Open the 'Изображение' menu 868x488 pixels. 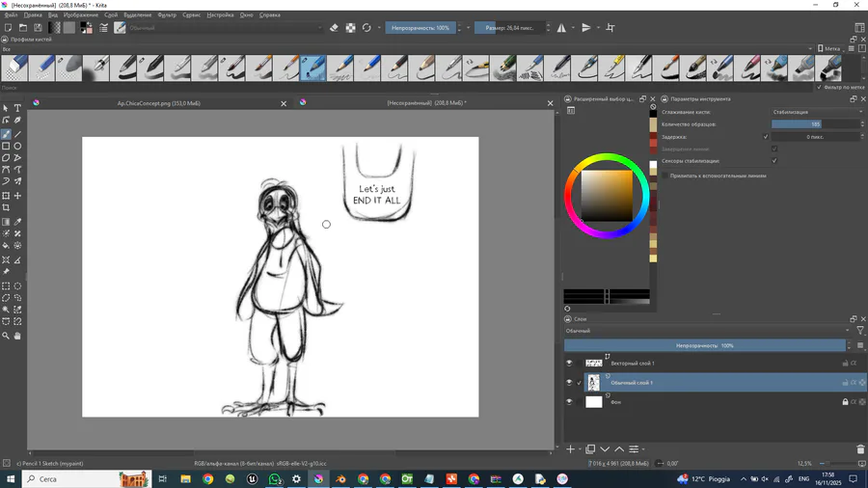81,14
